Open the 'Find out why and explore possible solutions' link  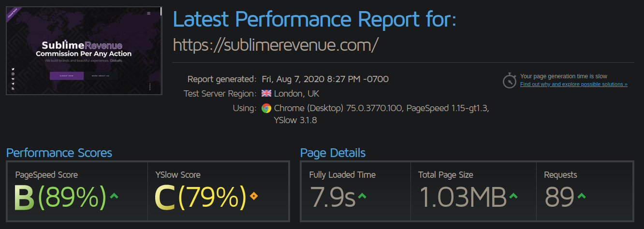[573, 84]
